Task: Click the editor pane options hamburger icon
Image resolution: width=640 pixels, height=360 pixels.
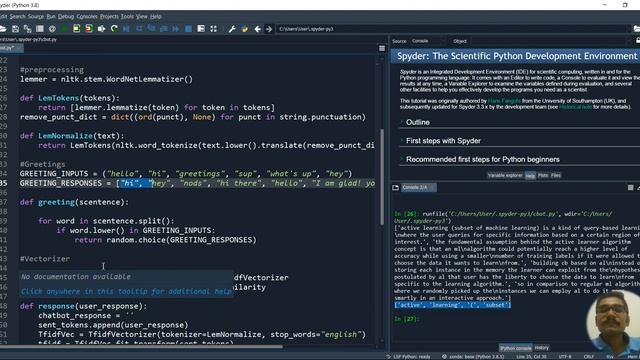Action: [382, 48]
